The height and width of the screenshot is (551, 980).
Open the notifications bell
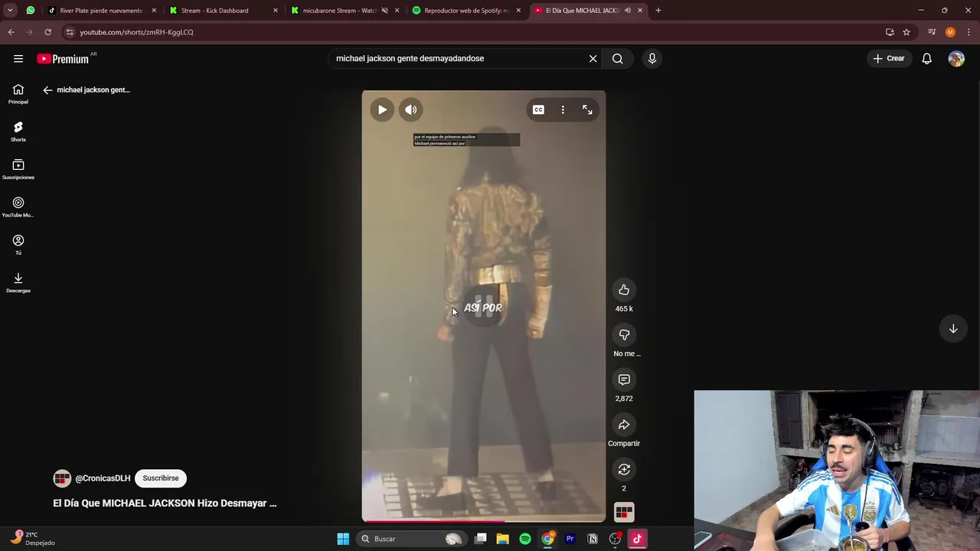[x=926, y=58]
